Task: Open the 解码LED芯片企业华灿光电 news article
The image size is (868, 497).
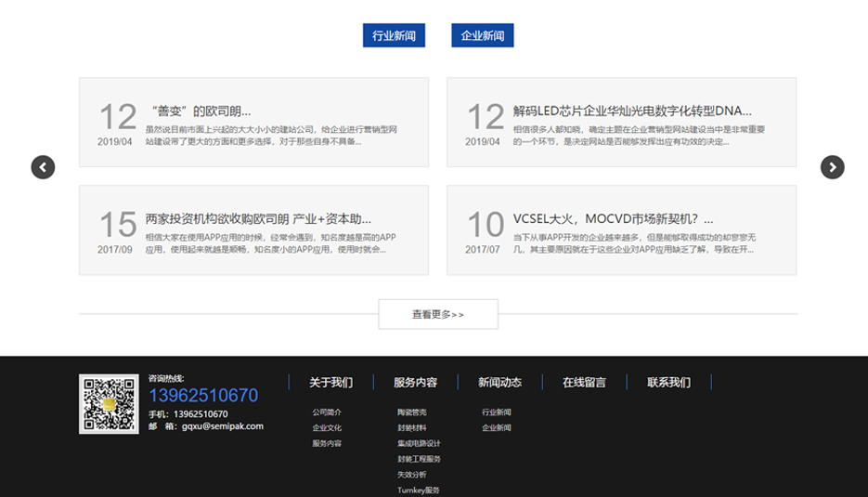Action: [x=631, y=111]
